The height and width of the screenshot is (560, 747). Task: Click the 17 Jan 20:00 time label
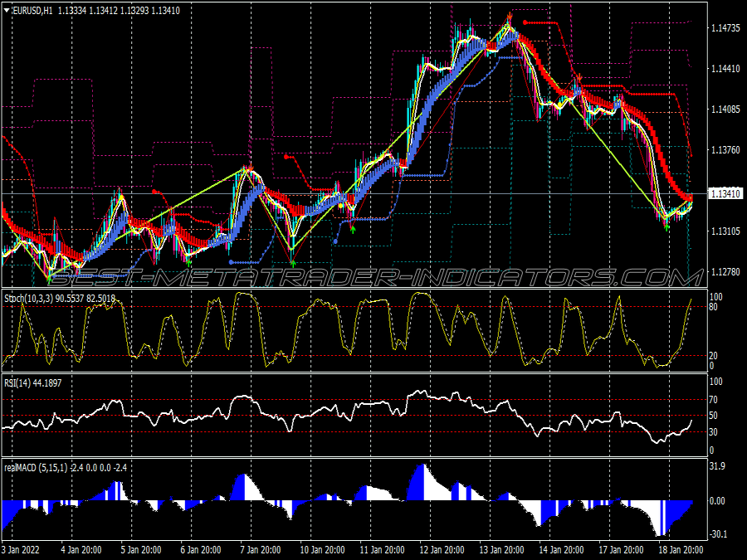pyautogui.click(x=621, y=549)
